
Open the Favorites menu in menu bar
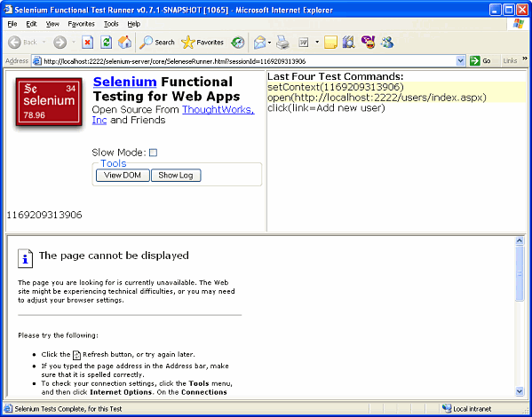coord(81,24)
